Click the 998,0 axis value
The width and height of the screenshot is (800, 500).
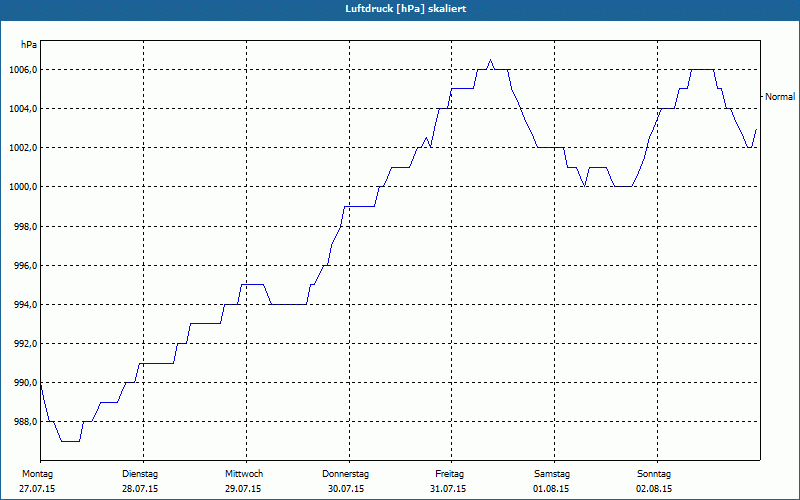(x=25, y=226)
